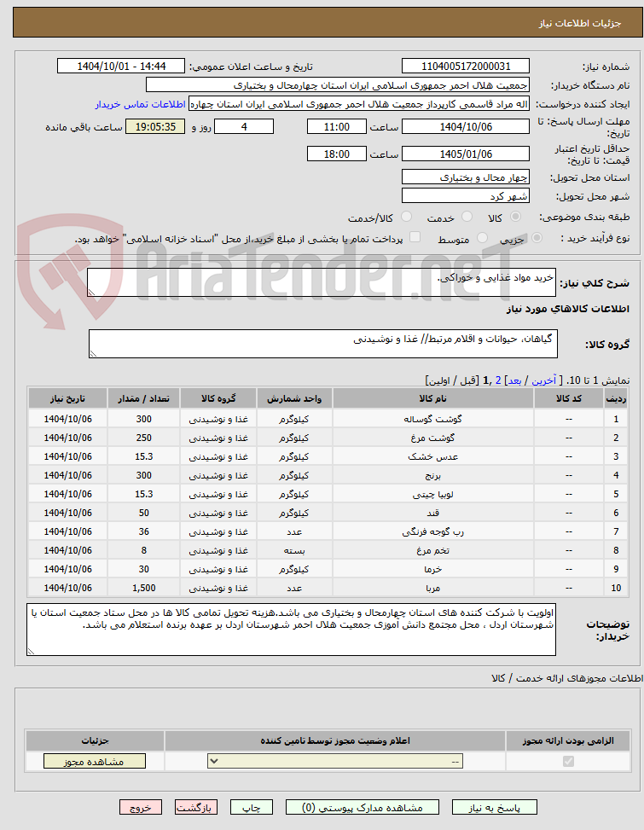
Task: Click the نام دستگاه خریدار field
Action: pyautogui.click(x=338, y=85)
